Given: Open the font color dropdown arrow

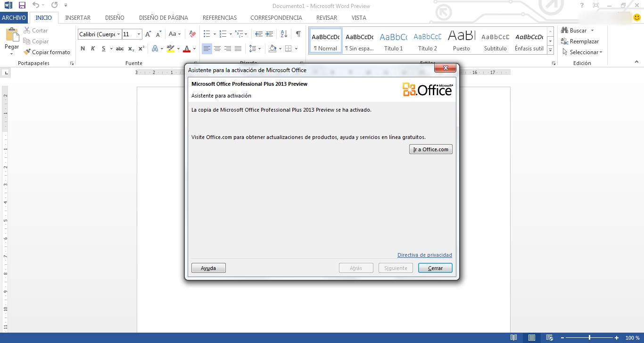Looking at the screenshot, I should pyautogui.click(x=194, y=49).
